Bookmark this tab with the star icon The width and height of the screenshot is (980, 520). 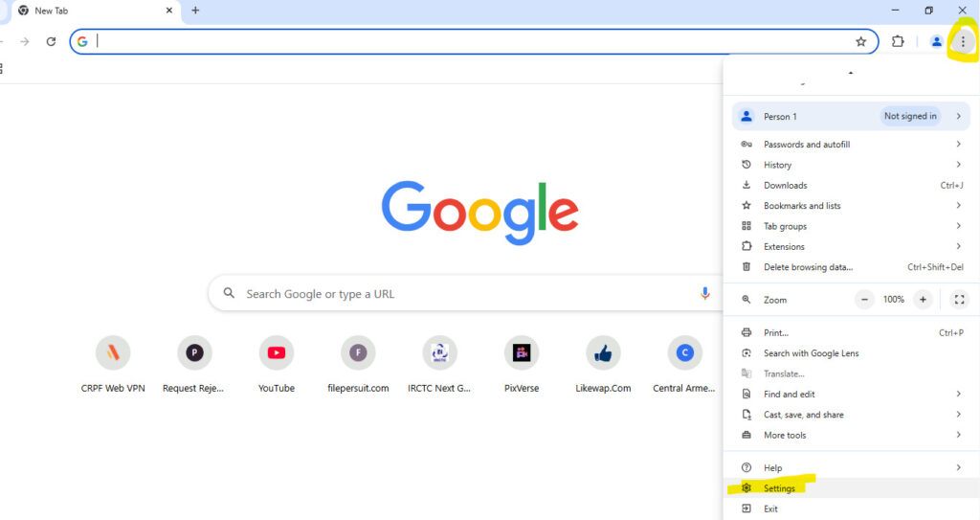click(x=860, y=41)
